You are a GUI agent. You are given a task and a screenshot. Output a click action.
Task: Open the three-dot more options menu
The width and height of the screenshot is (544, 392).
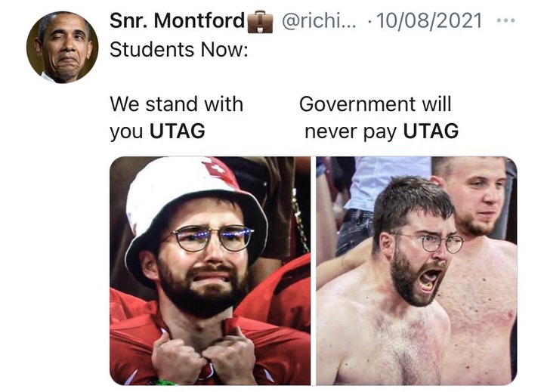[x=505, y=21]
